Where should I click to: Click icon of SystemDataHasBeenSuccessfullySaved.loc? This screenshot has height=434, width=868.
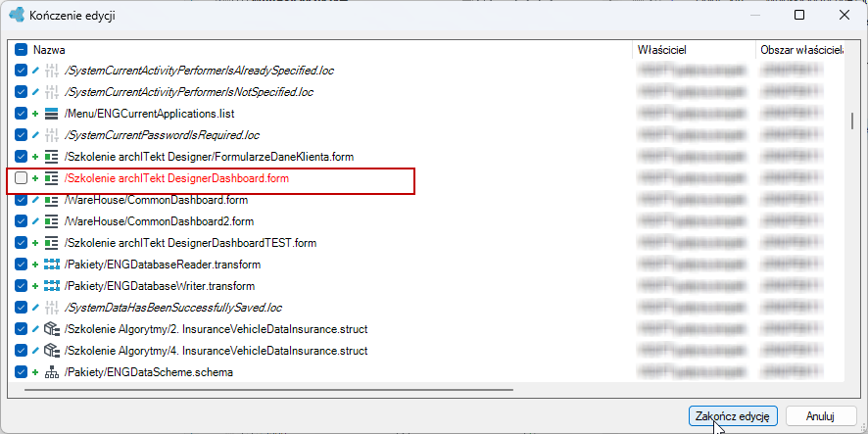tap(52, 308)
